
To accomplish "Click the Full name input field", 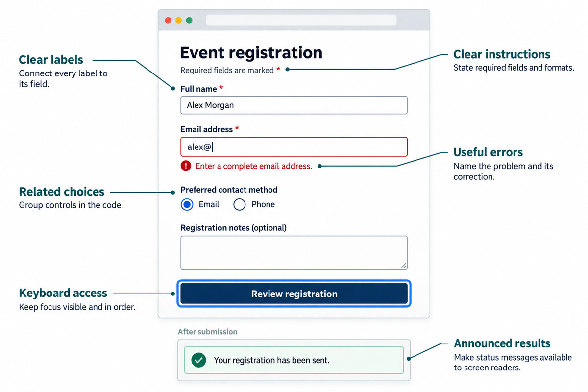I will (294, 105).
